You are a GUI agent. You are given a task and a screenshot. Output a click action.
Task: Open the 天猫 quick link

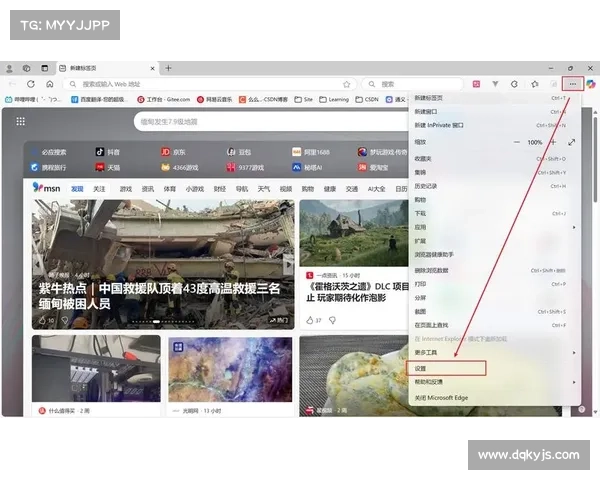108,167
